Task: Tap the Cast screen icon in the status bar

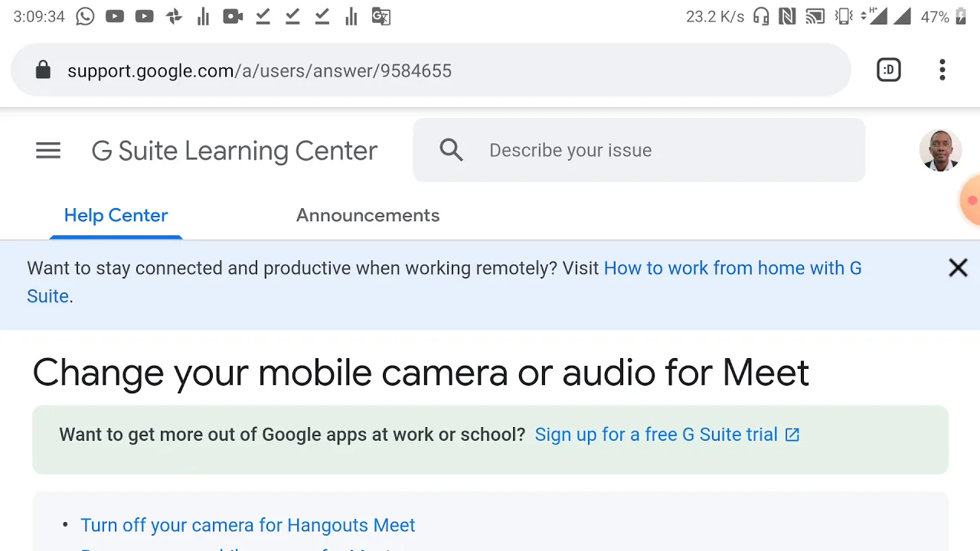Action: (815, 17)
